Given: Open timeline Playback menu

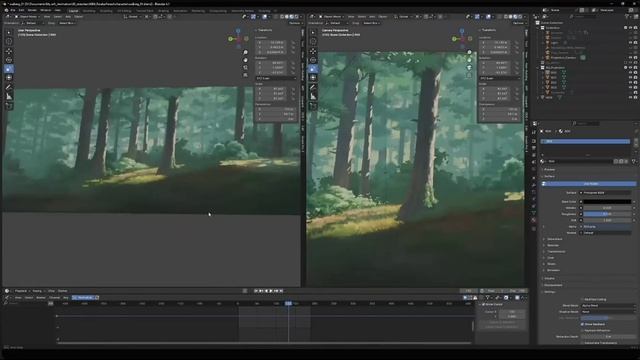Looking at the screenshot, I should point(21,291).
